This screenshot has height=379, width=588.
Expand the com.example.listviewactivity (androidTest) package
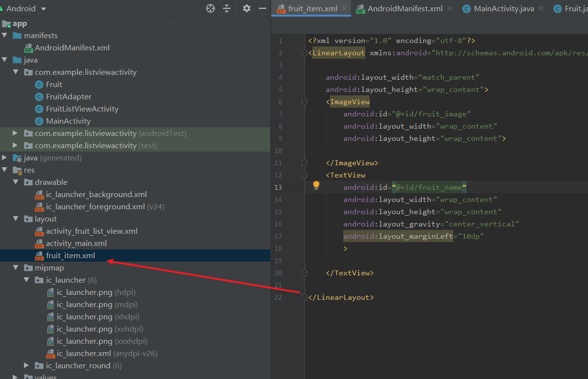(x=16, y=134)
